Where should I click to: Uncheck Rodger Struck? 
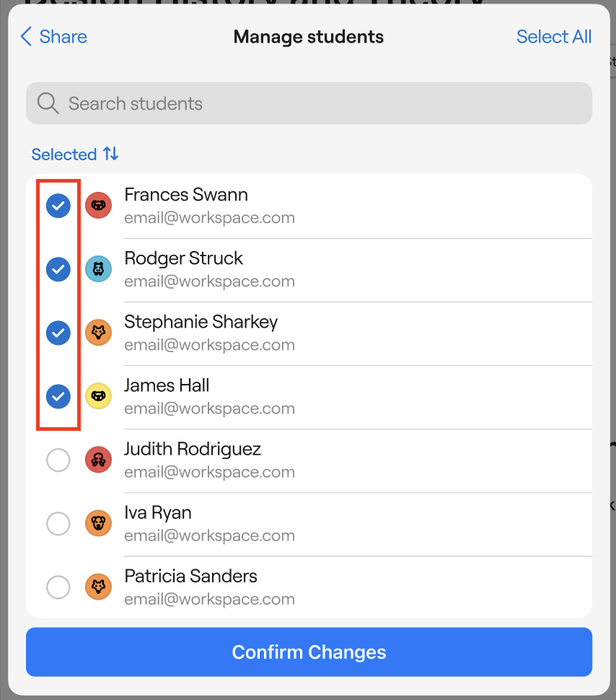pos(58,270)
